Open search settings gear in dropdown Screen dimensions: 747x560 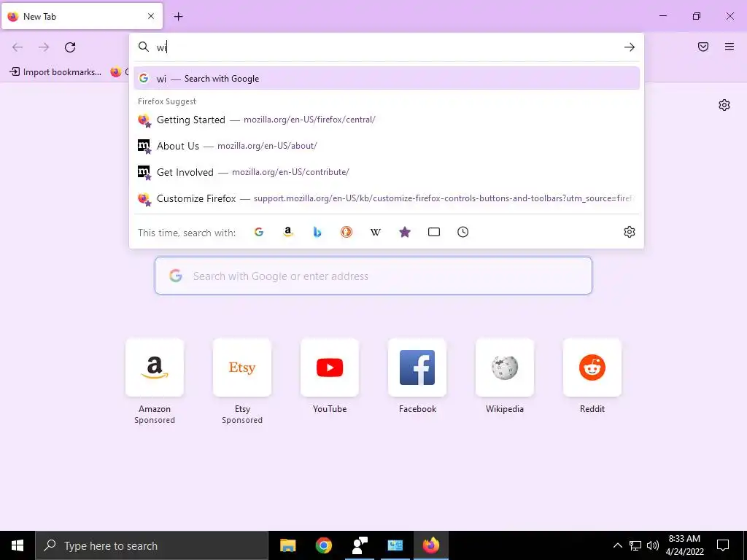coord(630,232)
